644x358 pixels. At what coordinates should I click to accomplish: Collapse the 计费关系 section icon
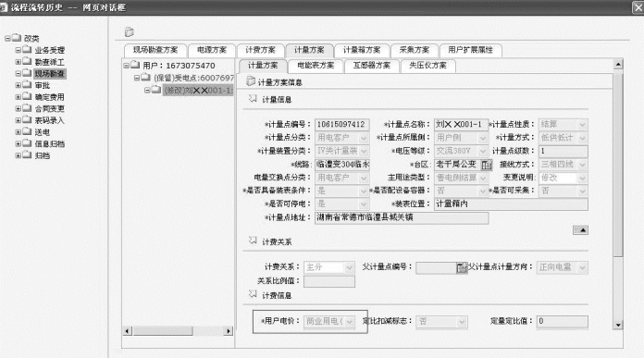tap(253, 241)
